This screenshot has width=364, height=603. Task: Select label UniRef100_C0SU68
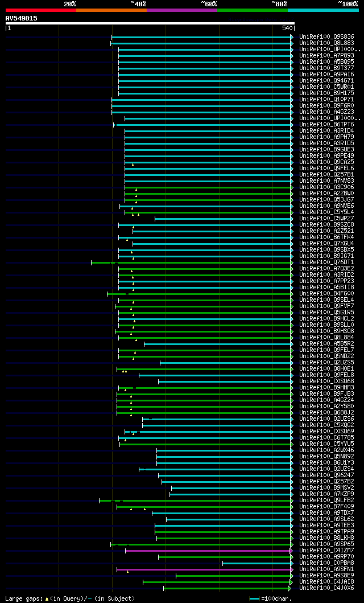tap(327, 382)
